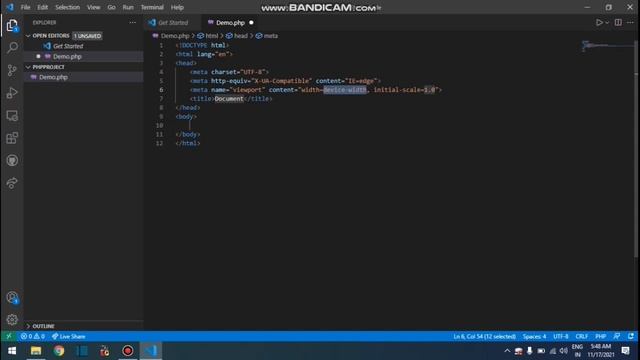Click Demo.php in the breadcrumb
This screenshot has height=360, width=640.
pyautogui.click(x=175, y=36)
